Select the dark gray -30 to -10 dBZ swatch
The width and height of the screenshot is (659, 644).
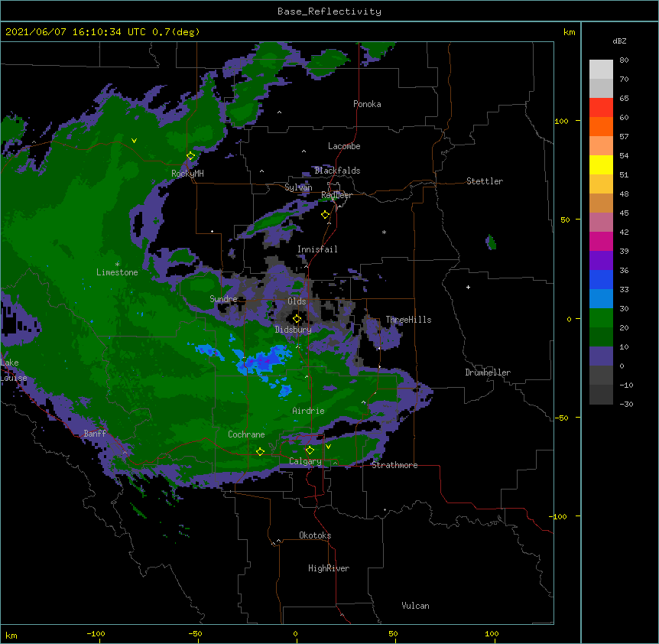tap(601, 395)
